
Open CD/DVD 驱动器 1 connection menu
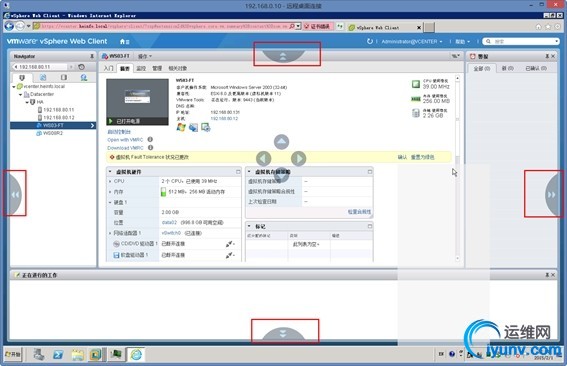(x=230, y=244)
